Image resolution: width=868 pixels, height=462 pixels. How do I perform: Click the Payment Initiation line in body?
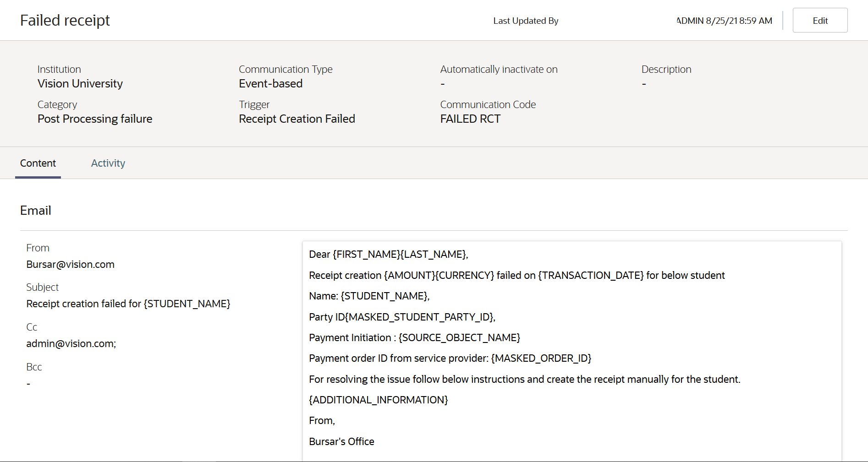414,338
